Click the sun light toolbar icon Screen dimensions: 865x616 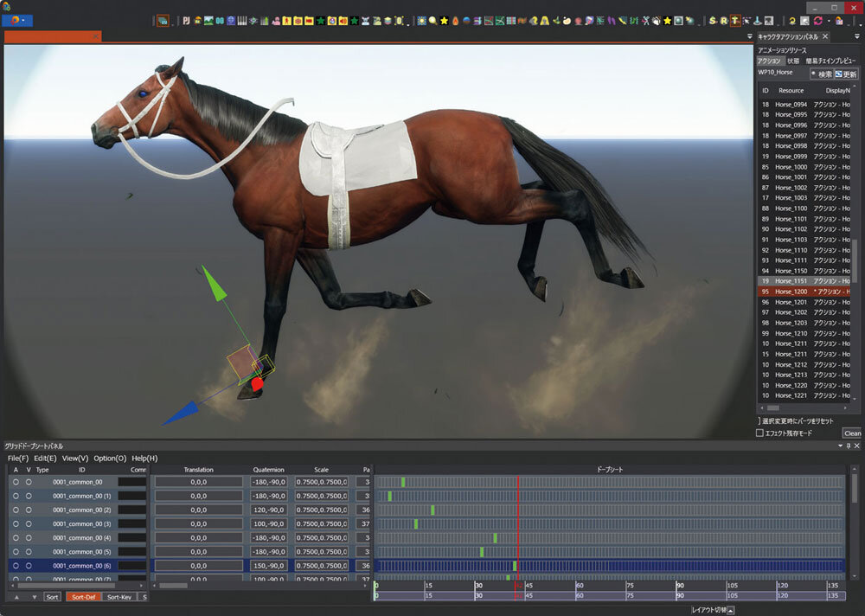tap(421, 21)
